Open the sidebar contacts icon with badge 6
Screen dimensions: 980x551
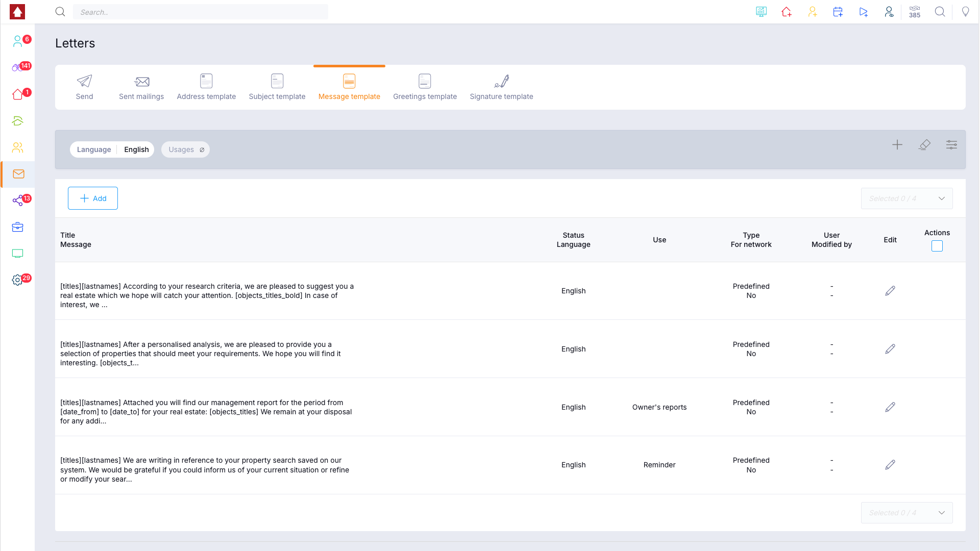[18, 41]
